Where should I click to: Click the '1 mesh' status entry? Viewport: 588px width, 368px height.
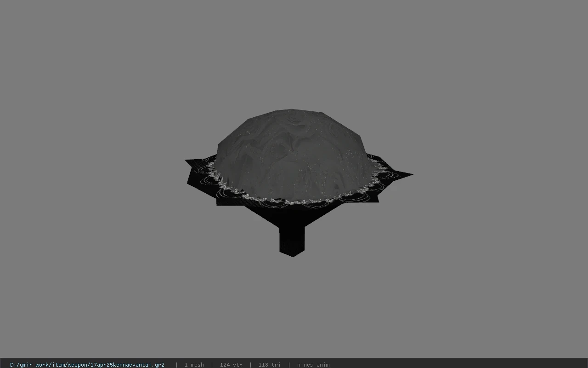194,365
